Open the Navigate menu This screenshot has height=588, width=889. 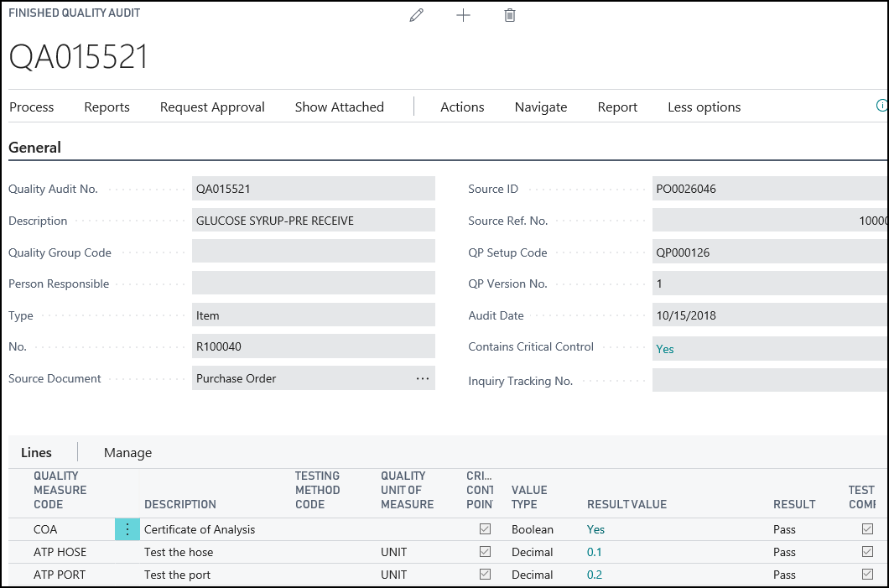coord(541,107)
